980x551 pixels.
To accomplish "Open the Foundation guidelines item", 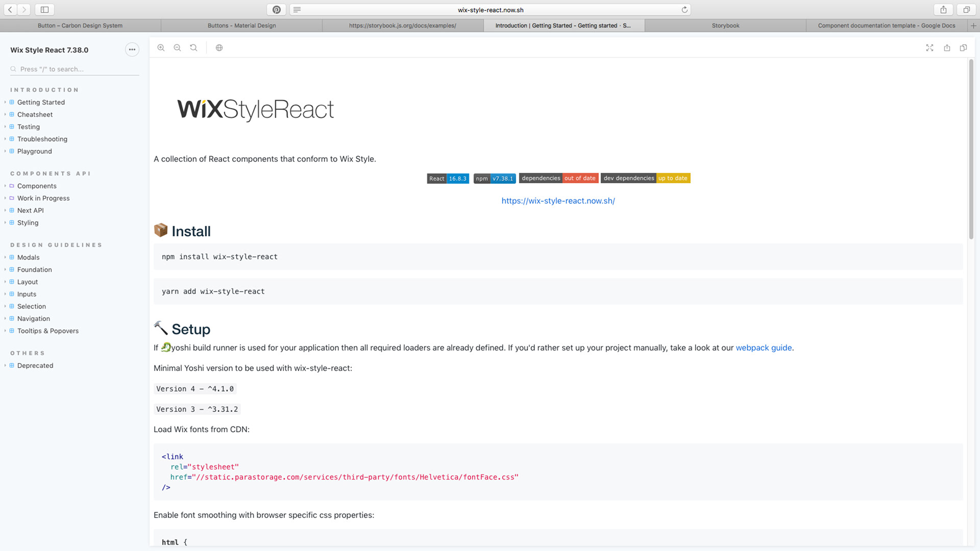I will pos(34,269).
